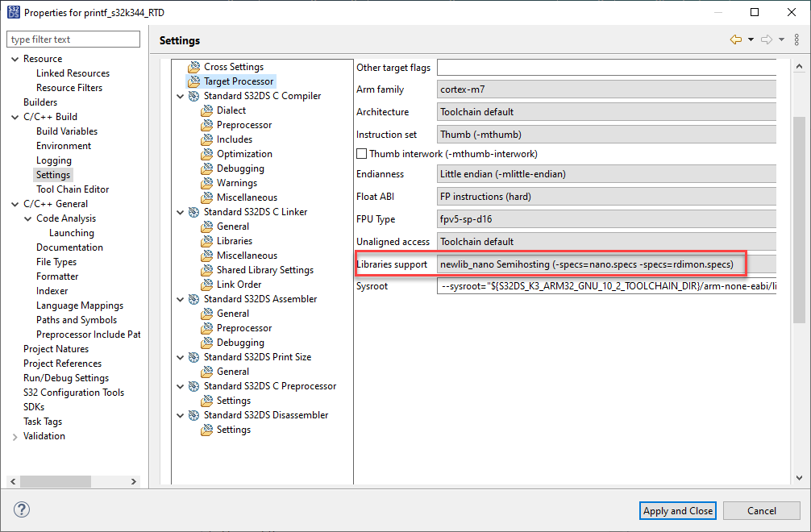The image size is (811, 532).
Task: Open the Libraries support dropdown
Action: pos(606,264)
